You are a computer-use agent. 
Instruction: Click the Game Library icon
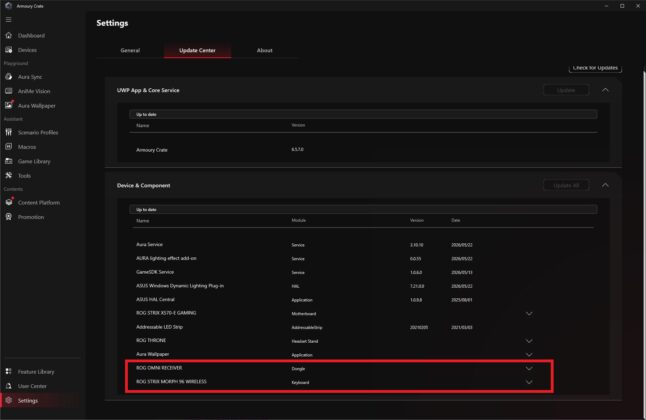[9, 161]
